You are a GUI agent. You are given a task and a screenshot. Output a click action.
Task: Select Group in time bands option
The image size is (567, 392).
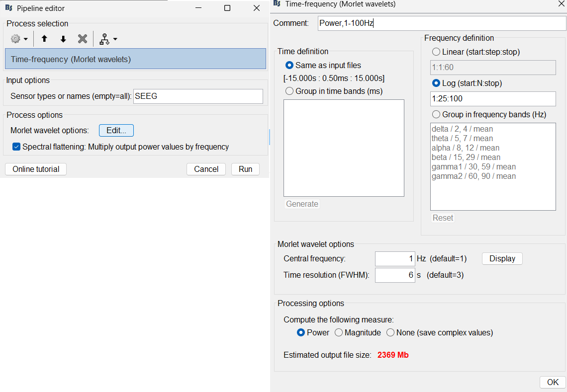pos(289,91)
